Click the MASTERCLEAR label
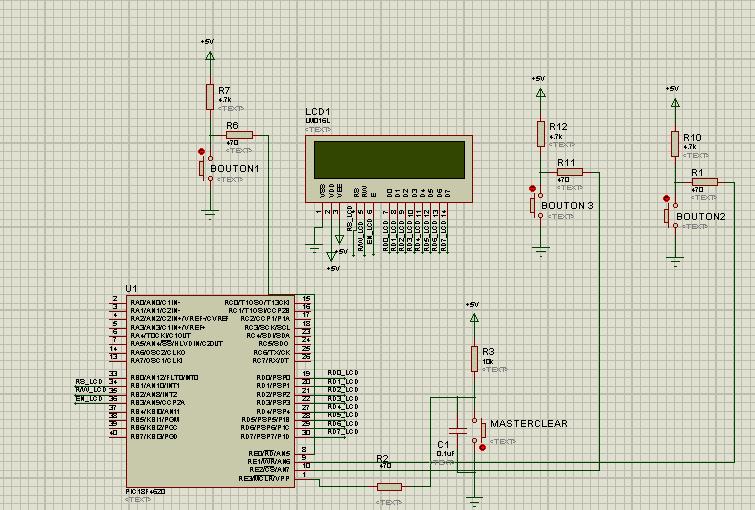Image resolution: width=755 pixels, height=510 pixels. click(529, 423)
